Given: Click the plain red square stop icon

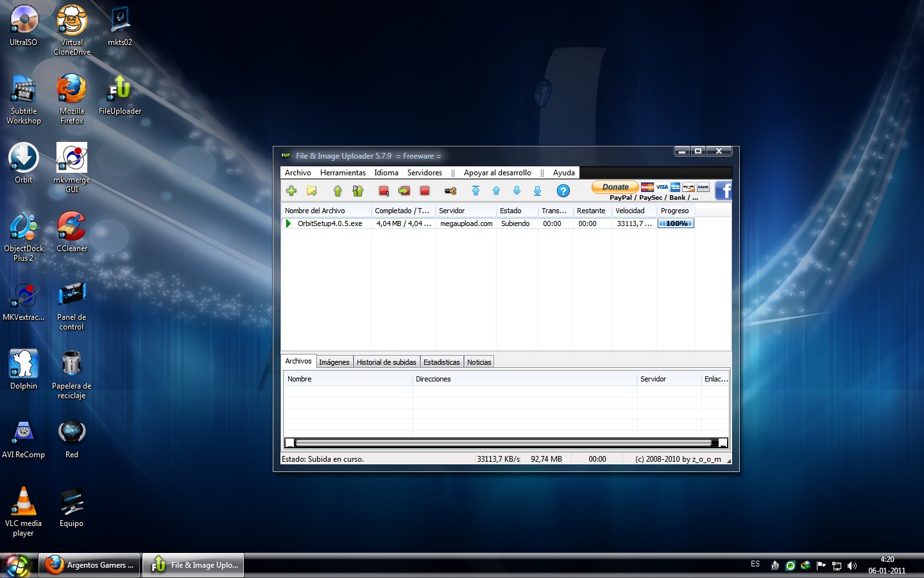Looking at the screenshot, I should pos(425,191).
